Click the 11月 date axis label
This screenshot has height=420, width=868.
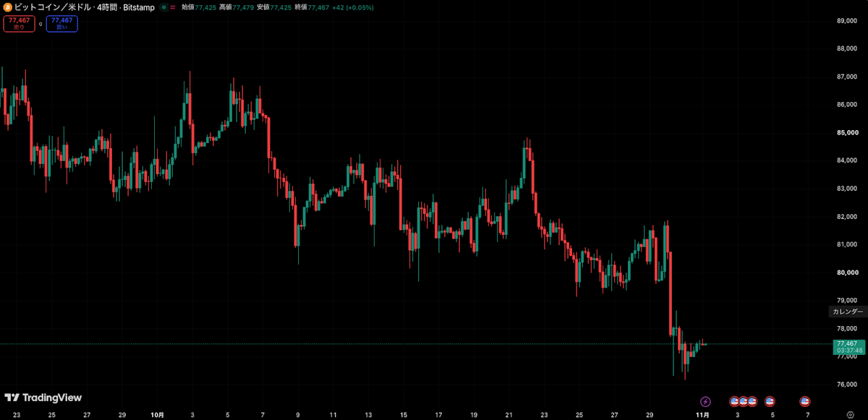pos(702,415)
